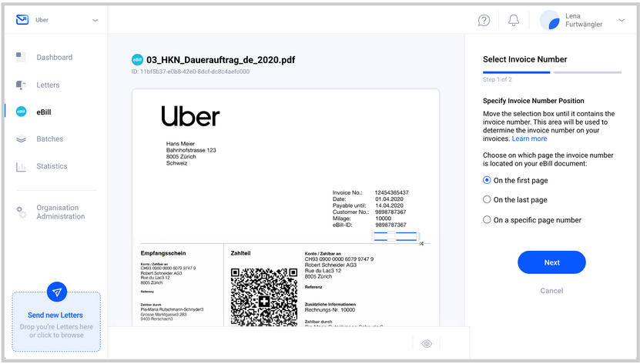Click the Zahlteil heading
The width and height of the screenshot is (640, 364).
[241, 253]
